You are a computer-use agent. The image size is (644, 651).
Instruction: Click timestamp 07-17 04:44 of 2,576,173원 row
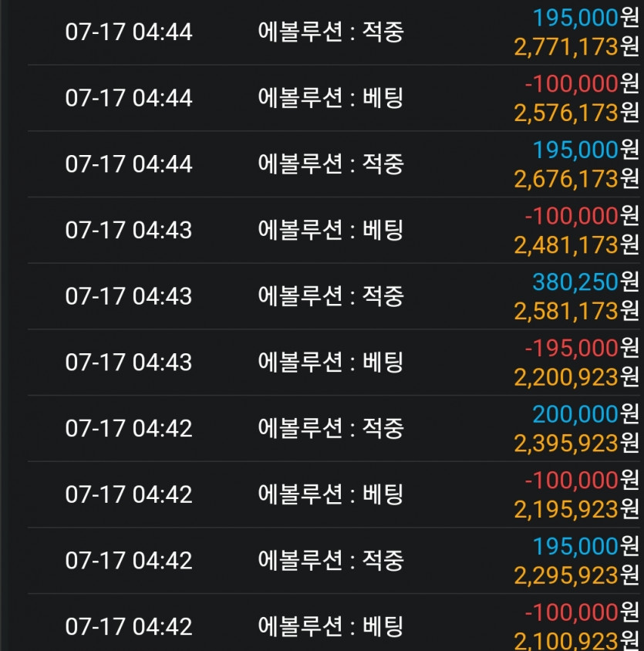(x=129, y=98)
